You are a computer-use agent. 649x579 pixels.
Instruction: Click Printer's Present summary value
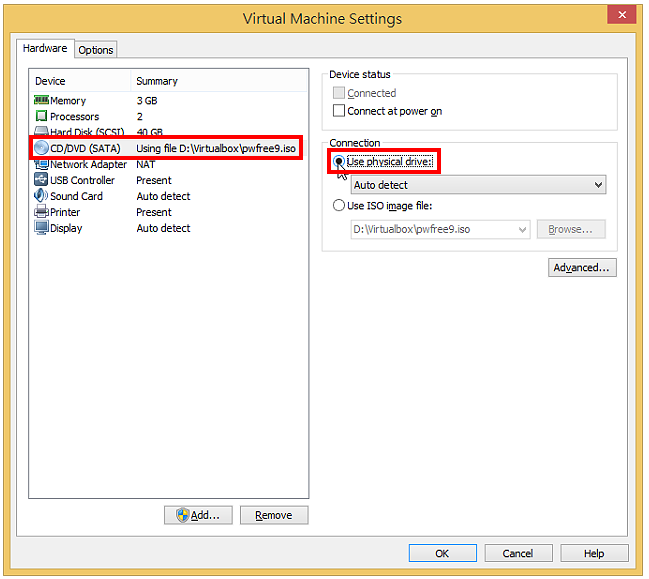click(154, 213)
